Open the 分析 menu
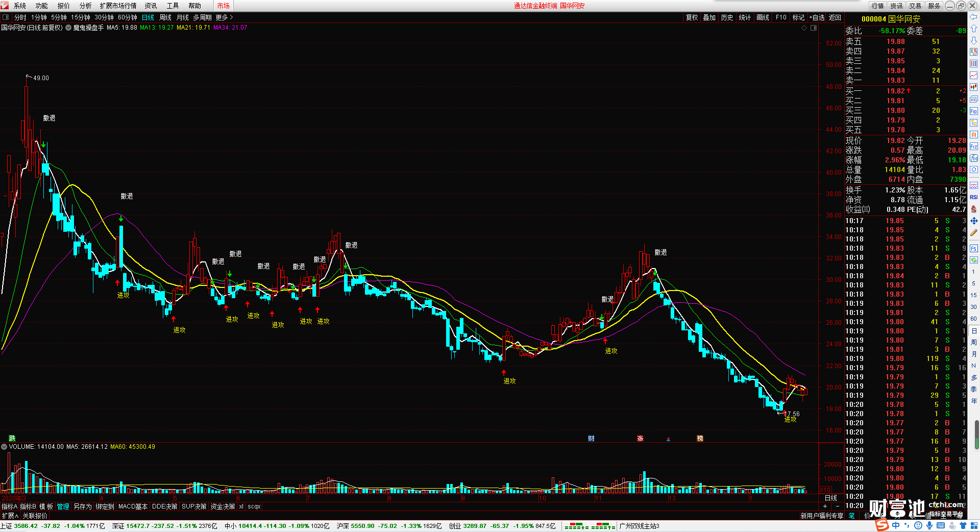The image size is (980, 532). click(86, 6)
